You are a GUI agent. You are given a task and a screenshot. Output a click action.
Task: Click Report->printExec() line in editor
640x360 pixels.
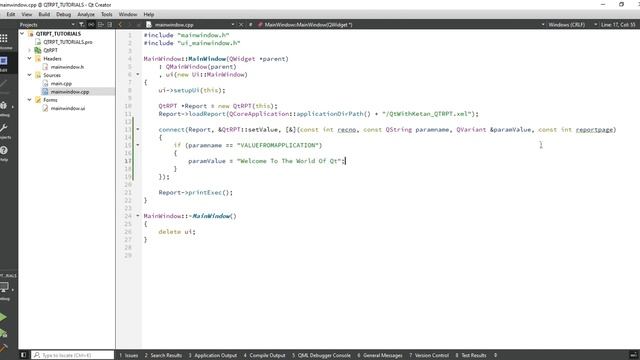pos(196,192)
